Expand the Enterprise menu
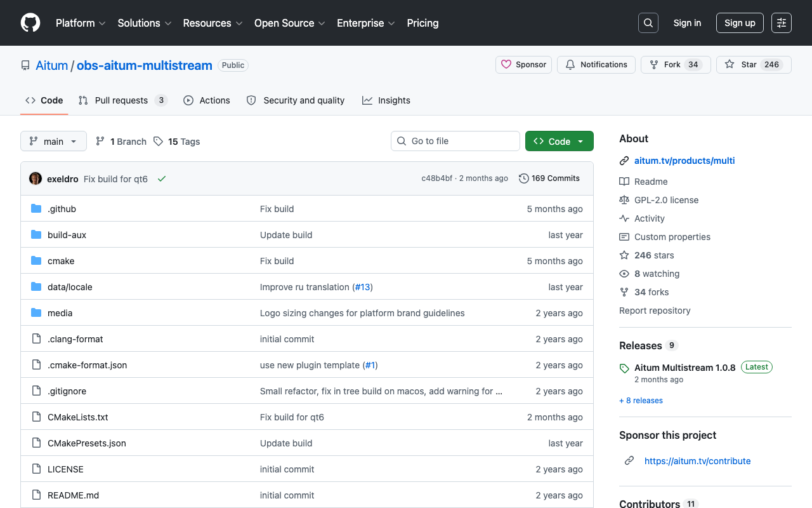This screenshot has height=508, width=812. point(366,23)
